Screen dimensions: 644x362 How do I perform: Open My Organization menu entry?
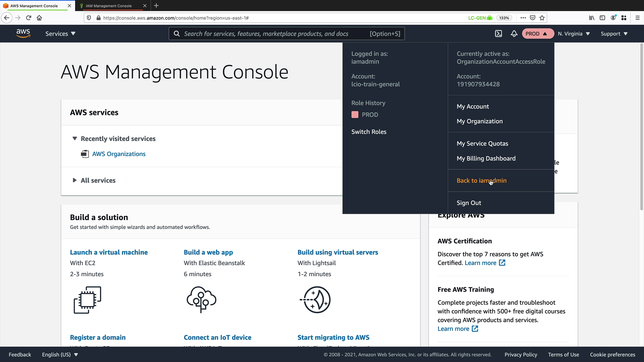(480, 121)
